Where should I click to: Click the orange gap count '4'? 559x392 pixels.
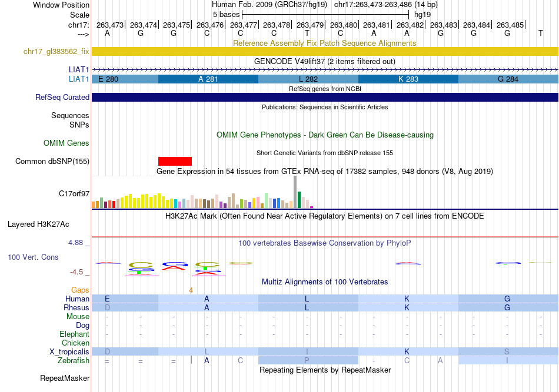(x=191, y=290)
